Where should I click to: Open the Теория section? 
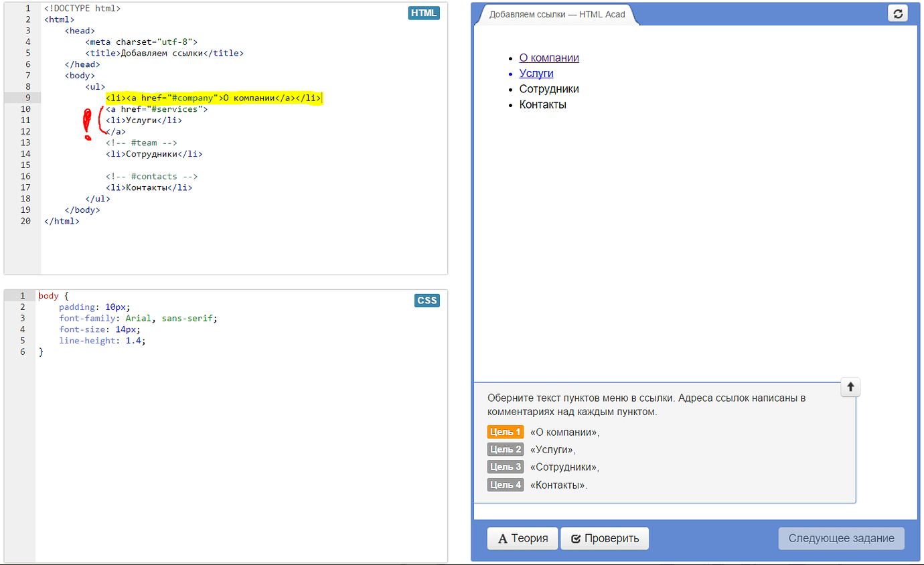[x=522, y=538]
